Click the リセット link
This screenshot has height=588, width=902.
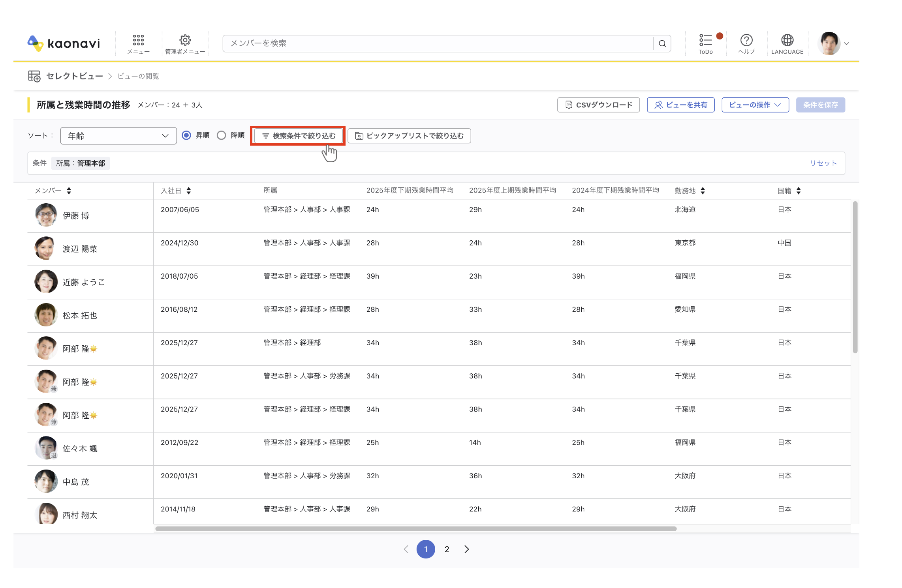click(x=823, y=163)
